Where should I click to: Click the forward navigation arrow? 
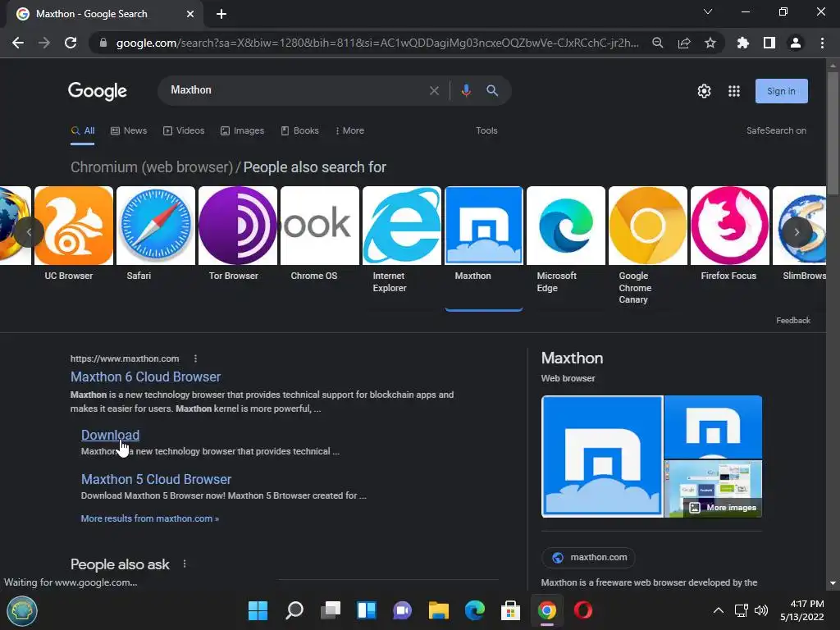tap(44, 43)
